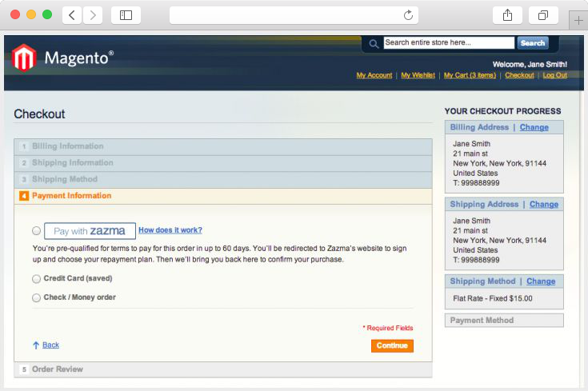Viewport: 588px width, 391px height.
Task: Open My Cart (3 items) link
Action: (470, 75)
